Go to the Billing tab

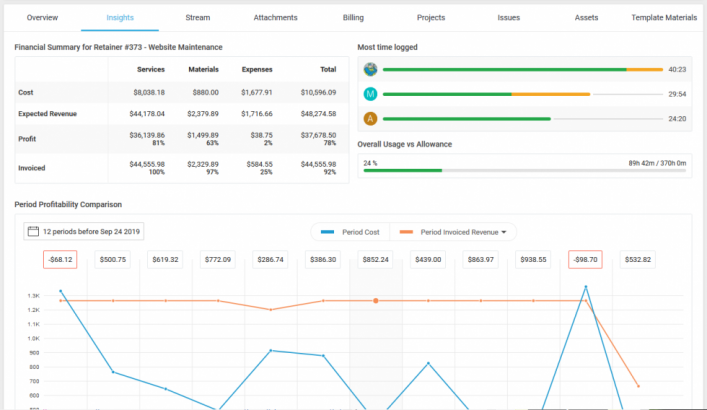353,18
